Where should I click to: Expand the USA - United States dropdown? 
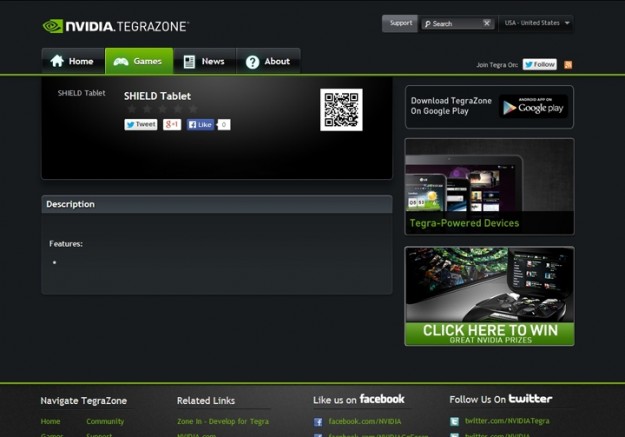(537, 23)
